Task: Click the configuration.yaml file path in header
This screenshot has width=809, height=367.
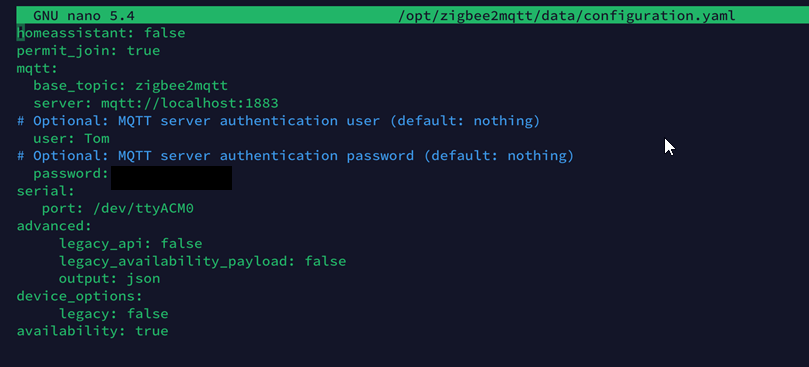Action: 567,16
